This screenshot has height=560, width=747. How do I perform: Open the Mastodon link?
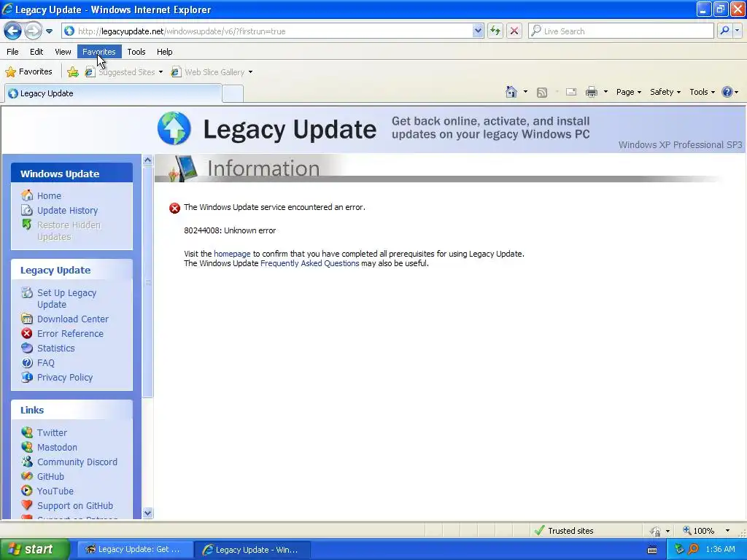click(x=57, y=448)
